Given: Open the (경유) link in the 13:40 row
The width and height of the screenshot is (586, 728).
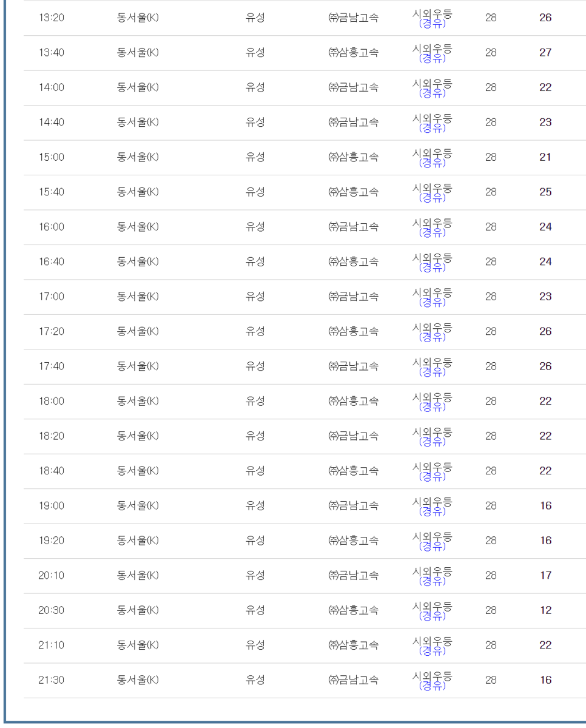Looking at the screenshot, I should click(x=432, y=59).
